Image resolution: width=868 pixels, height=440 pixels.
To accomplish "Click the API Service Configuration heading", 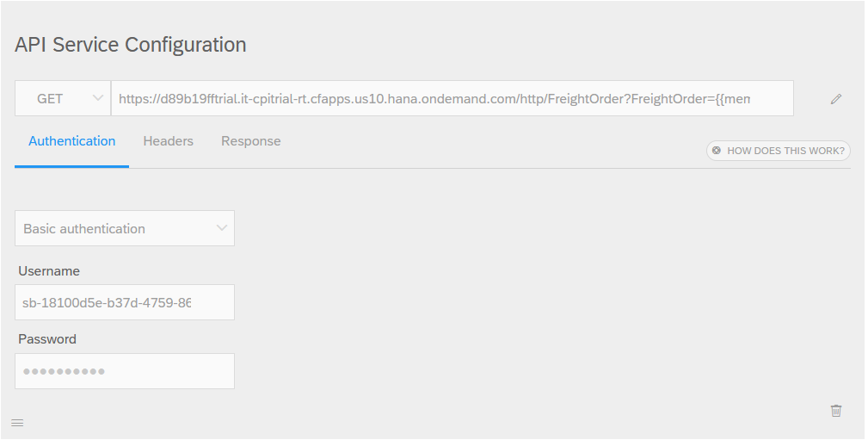I will point(131,44).
